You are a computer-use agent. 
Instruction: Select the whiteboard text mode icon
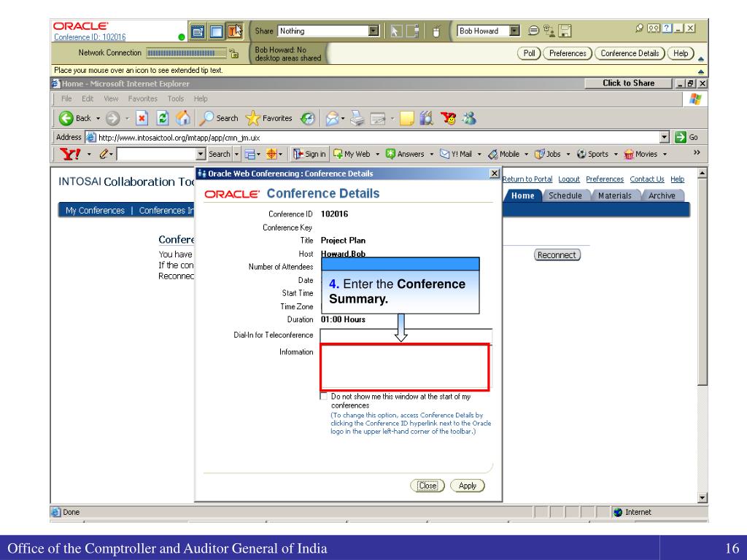pyautogui.click(x=234, y=31)
